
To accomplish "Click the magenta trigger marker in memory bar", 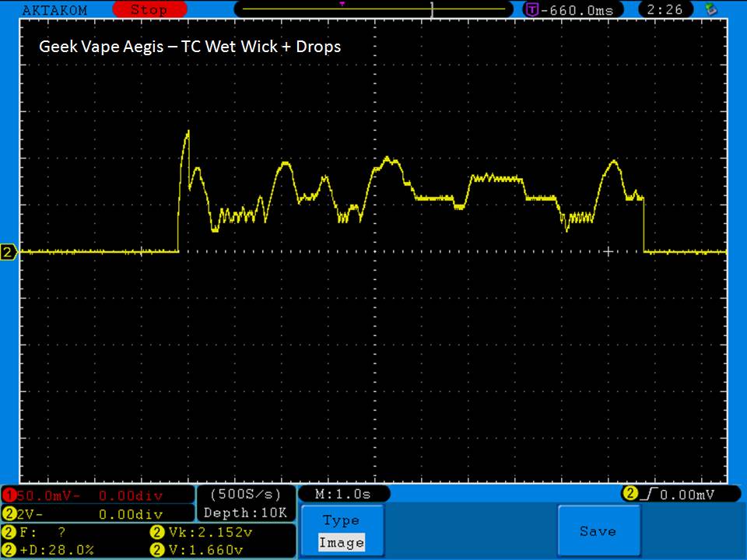I will [x=342, y=4].
